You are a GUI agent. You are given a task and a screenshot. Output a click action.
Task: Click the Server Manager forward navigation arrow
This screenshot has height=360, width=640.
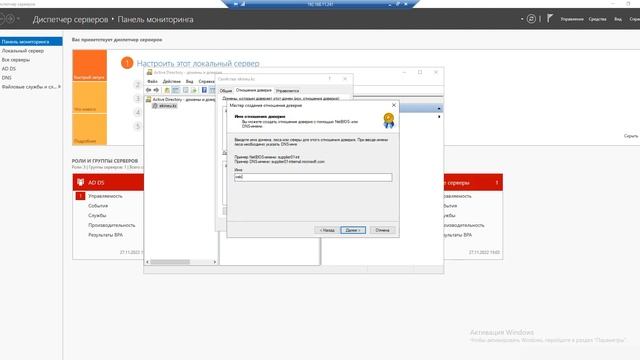[x=10, y=19]
